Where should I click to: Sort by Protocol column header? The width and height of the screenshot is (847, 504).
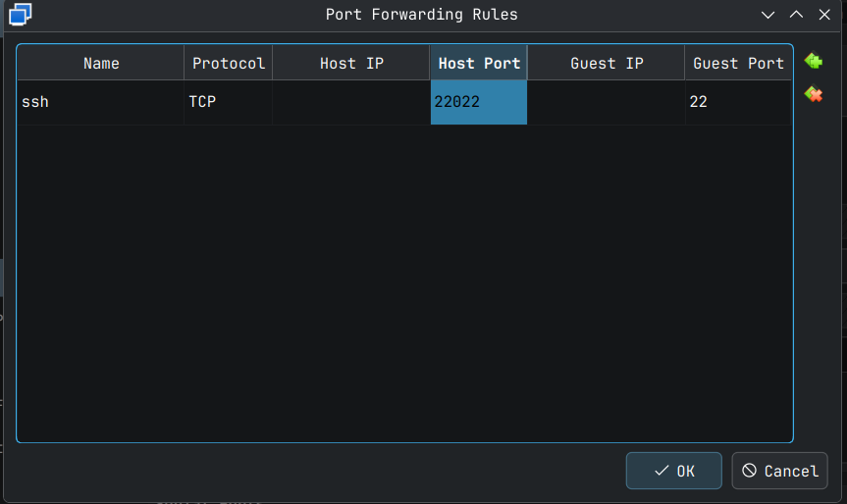[x=229, y=64]
